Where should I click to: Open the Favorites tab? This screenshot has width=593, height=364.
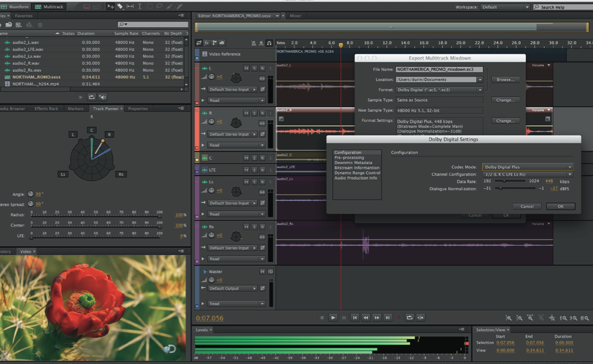[23, 16]
